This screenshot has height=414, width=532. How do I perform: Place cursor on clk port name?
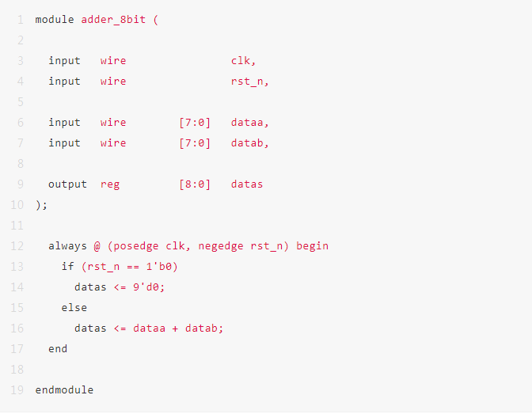coord(241,61)
